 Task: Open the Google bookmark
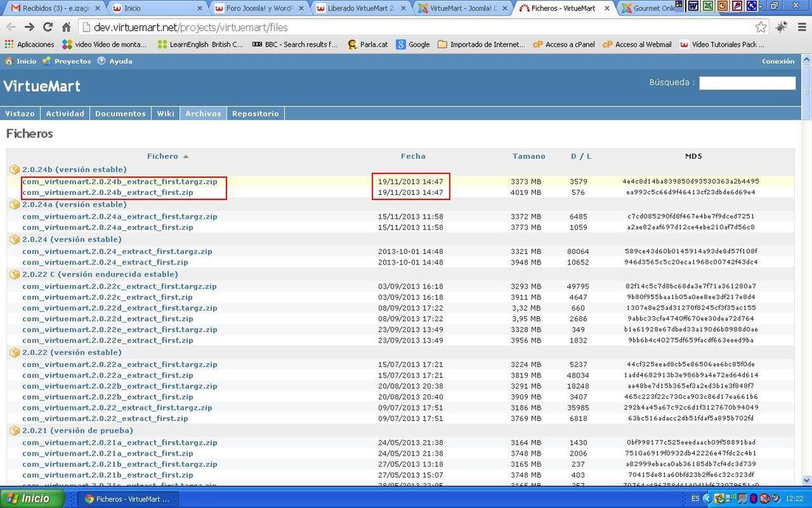tap(413, 44)
